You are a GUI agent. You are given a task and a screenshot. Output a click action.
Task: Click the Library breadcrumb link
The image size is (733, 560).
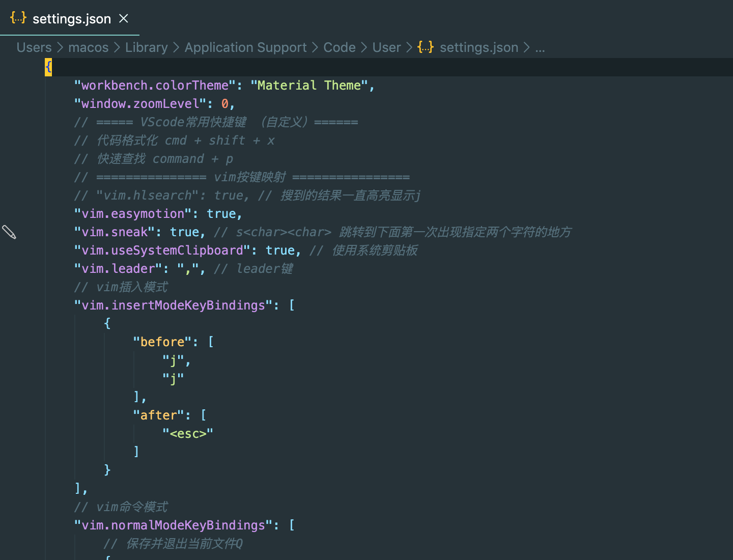tap(147, 47)
